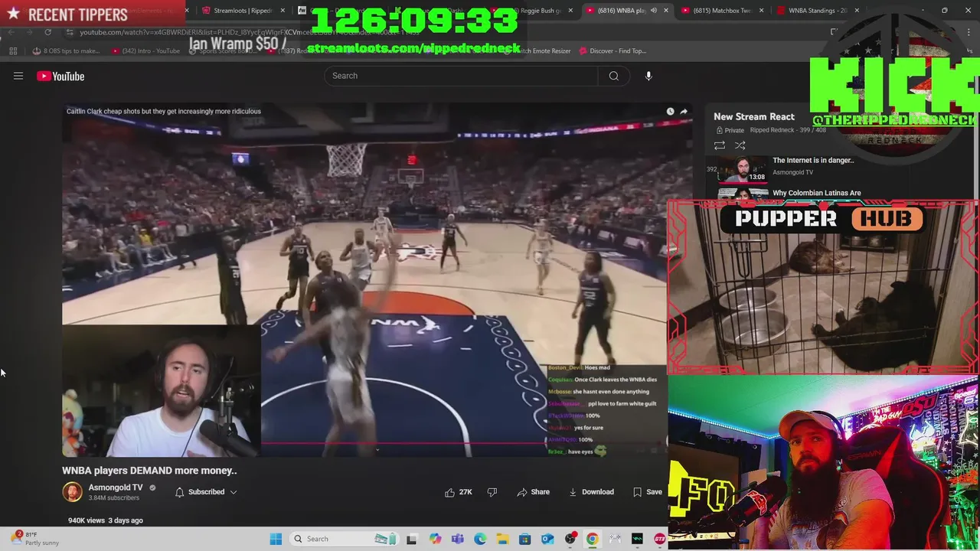The width and height of the screenshot is (980, 551).
Task: Click the chevron below the video player
Action: click(x=377, y=450)
